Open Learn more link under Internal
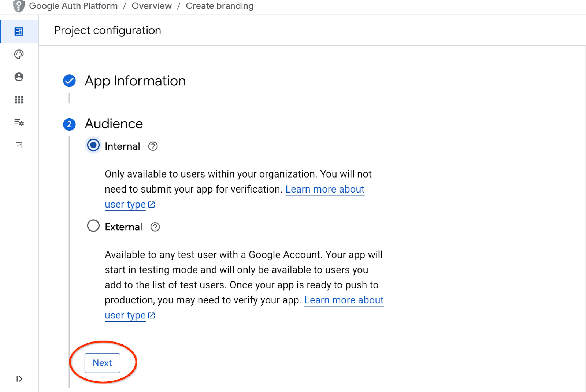Image resolution: width=586 pixels, height=392 pixels. 324,189
